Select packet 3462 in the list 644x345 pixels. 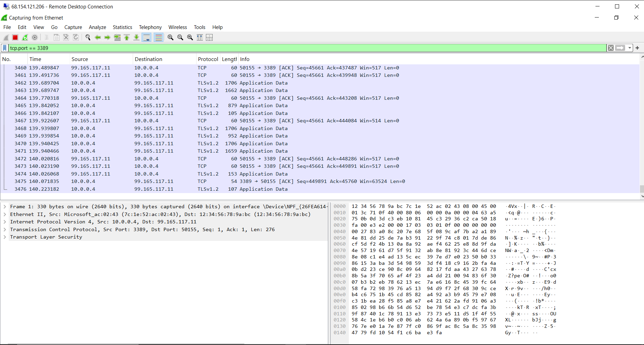320,83
